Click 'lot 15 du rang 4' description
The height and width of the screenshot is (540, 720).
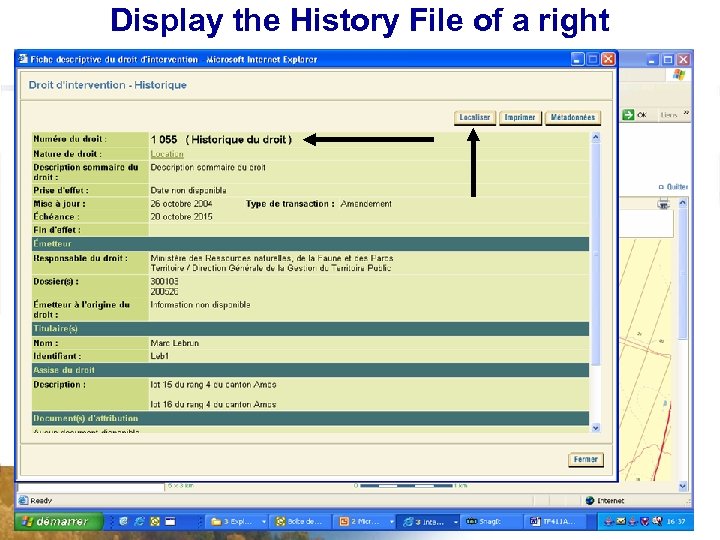[x=213, y=385]
